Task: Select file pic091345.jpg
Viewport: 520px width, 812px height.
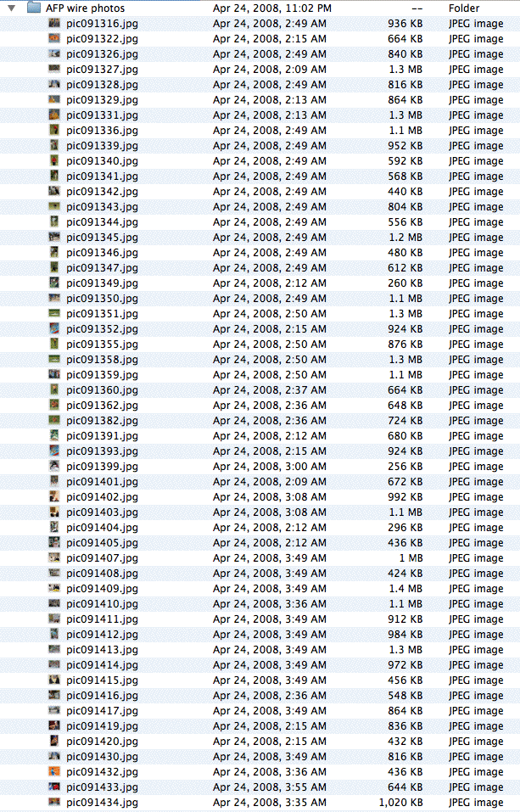Action: 102,238
